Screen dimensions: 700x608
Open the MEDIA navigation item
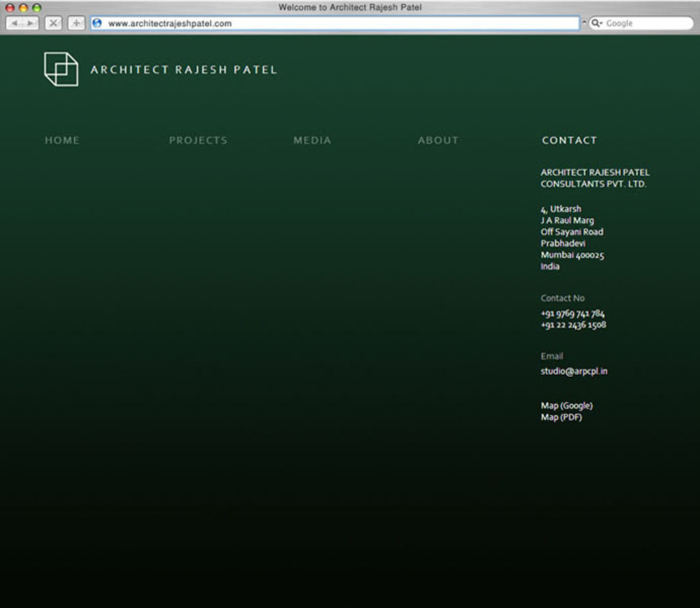click(312, 140)
